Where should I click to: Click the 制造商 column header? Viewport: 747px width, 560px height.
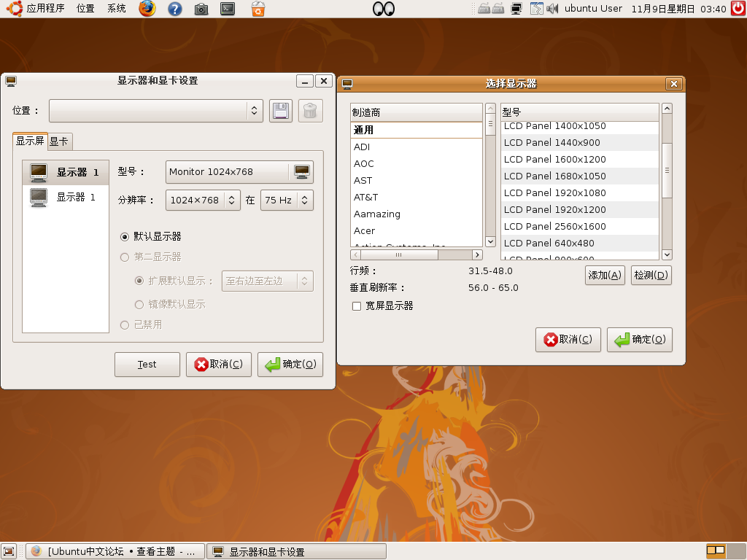coord(417,112)
